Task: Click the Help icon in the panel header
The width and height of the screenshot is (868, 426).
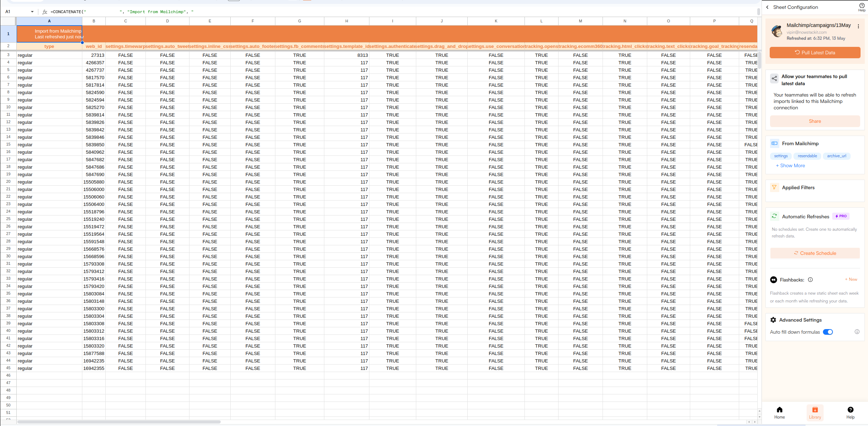Action: coord(862,6)
